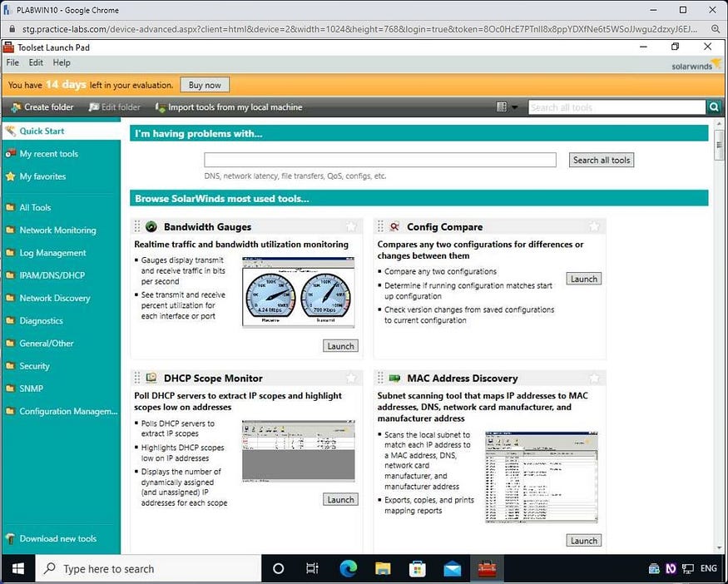Click the problems description input box

tap(379, 160)
